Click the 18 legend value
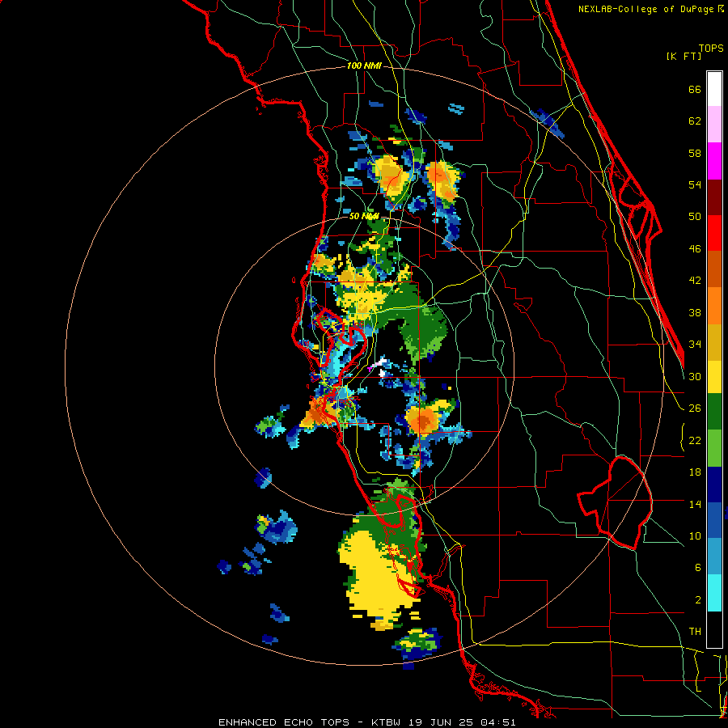This screenshot has height=728, width=728. coord(695,472)
